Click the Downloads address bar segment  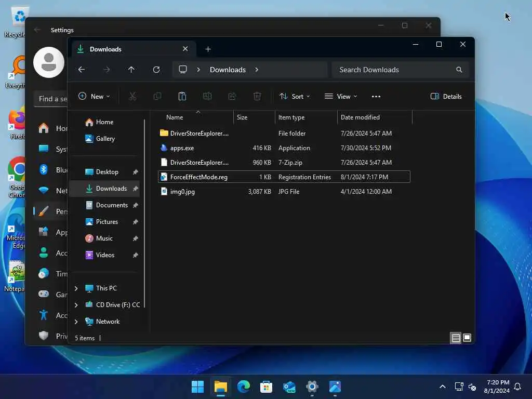pyautogui.click(x=228, y=70)
